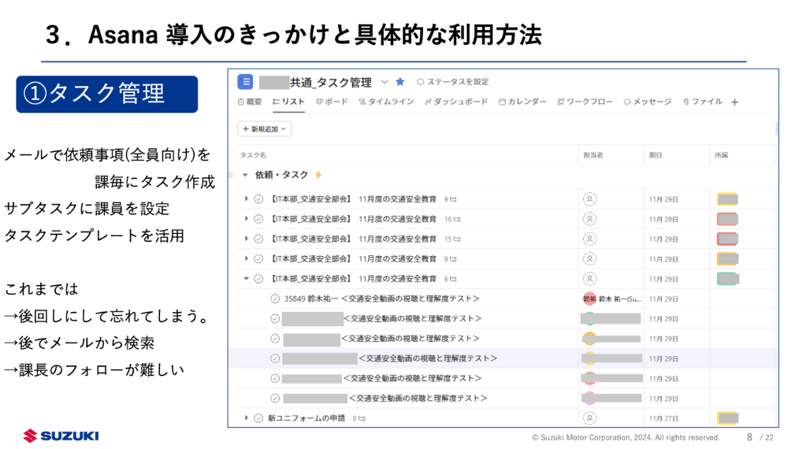Click the teal avatar in assignee column

pos(589,318)
